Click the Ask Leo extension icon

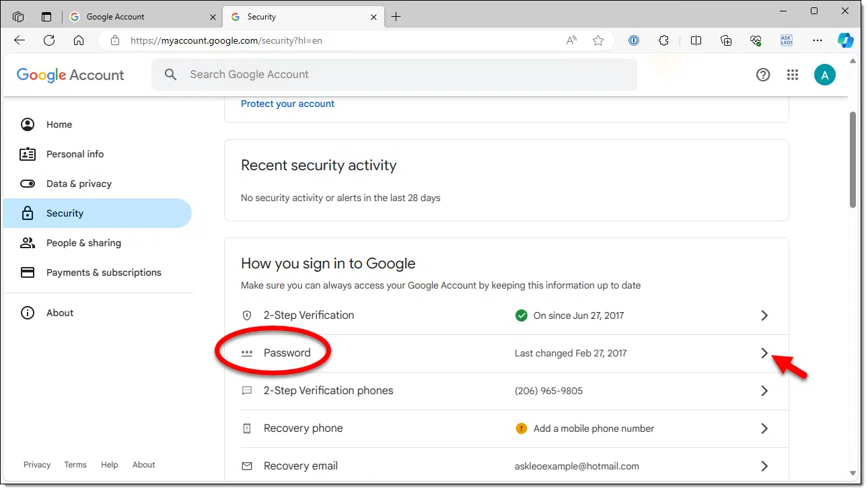pyautogui.click(x=787, y=40)
